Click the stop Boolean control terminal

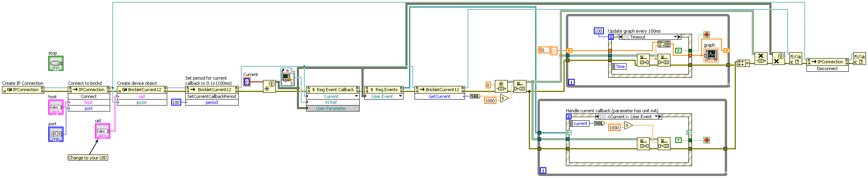[56, 63]
